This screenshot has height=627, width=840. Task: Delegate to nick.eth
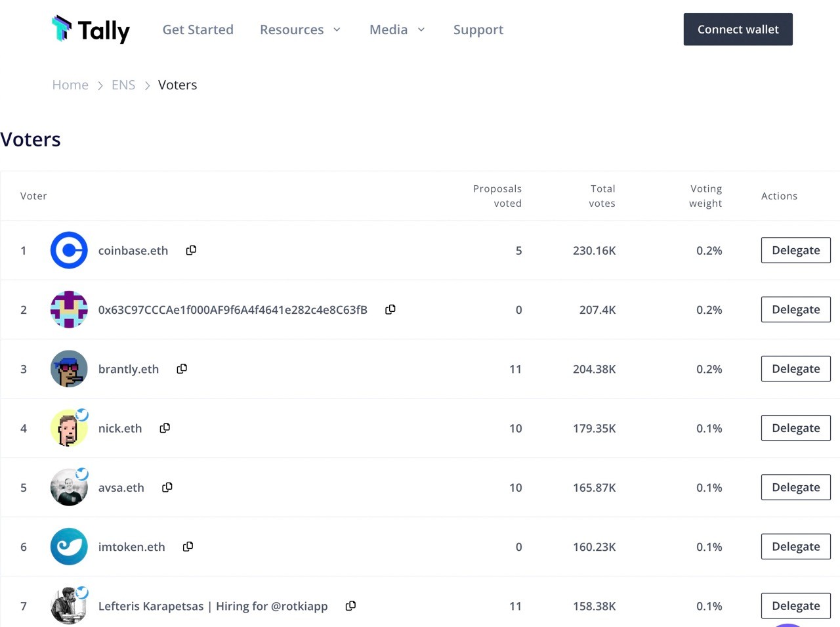(796, 428)
